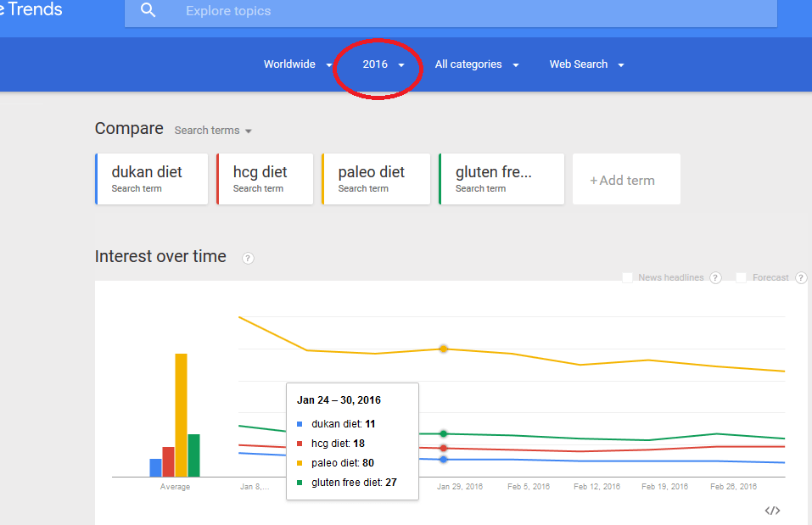This screenshot has width=812, height=525.
Task: Focus the Explore topics search field
Action: pyautogui.click(x=451, y=11)
